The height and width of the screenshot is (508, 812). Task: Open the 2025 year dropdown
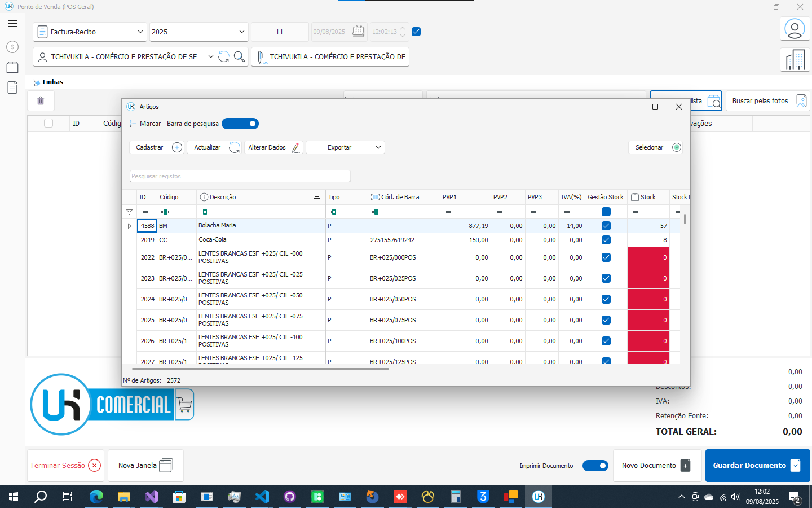198,32
